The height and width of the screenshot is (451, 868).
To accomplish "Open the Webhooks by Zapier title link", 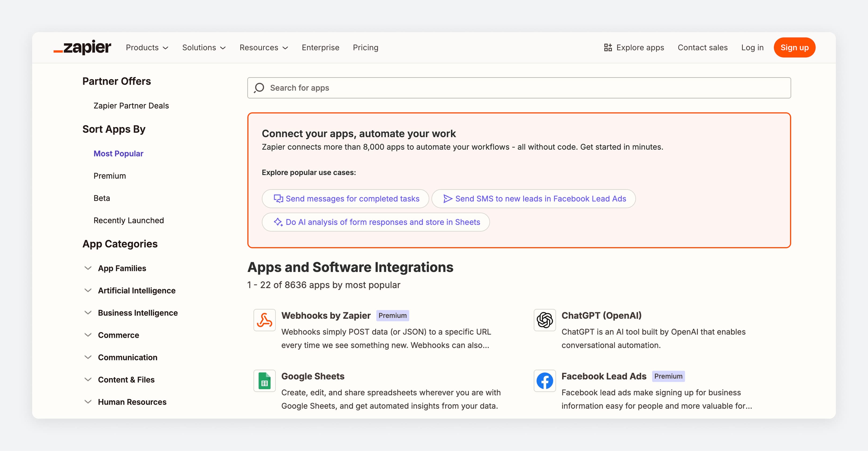I will tap(326, 315).
